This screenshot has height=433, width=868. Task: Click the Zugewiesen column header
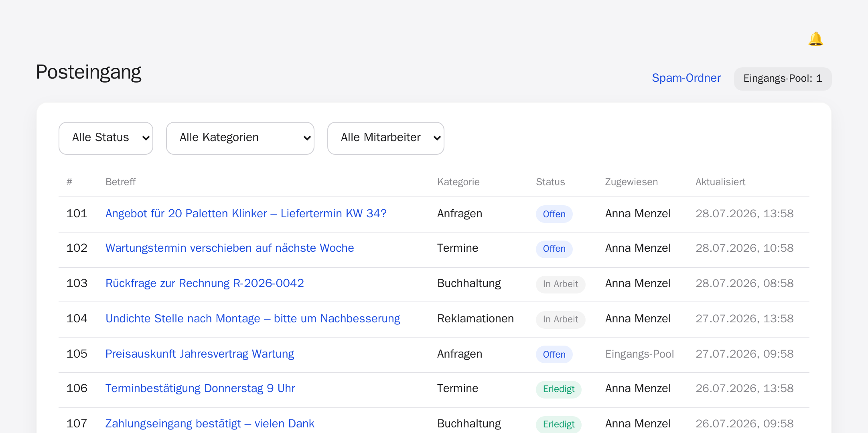[631, 182]
